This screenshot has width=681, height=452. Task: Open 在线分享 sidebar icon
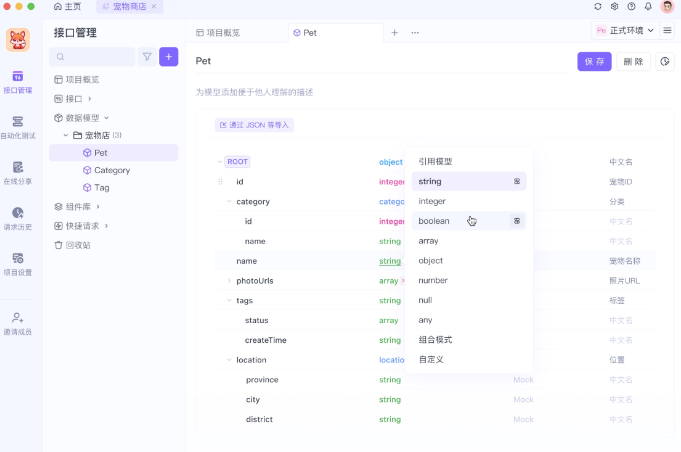pos(18,172)
